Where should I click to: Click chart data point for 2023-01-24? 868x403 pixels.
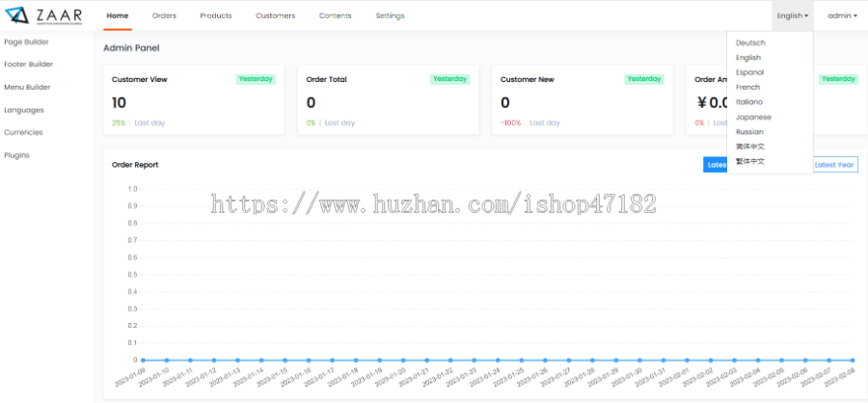(x=498, y=361)
